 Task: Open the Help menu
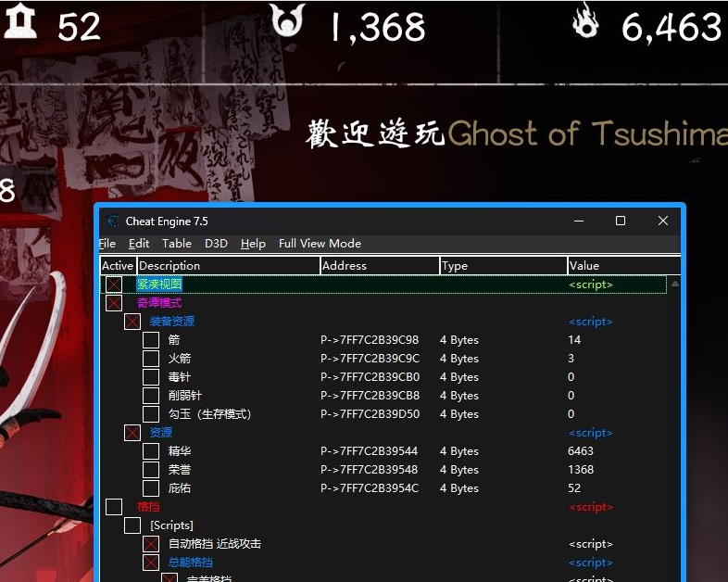253,244
